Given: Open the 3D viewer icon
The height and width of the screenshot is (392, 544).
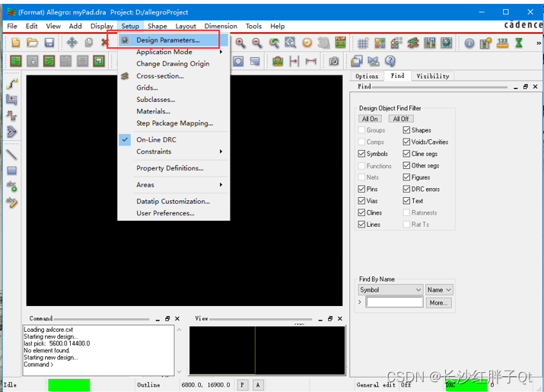Looking at the screenshot, I should [323, 43].
